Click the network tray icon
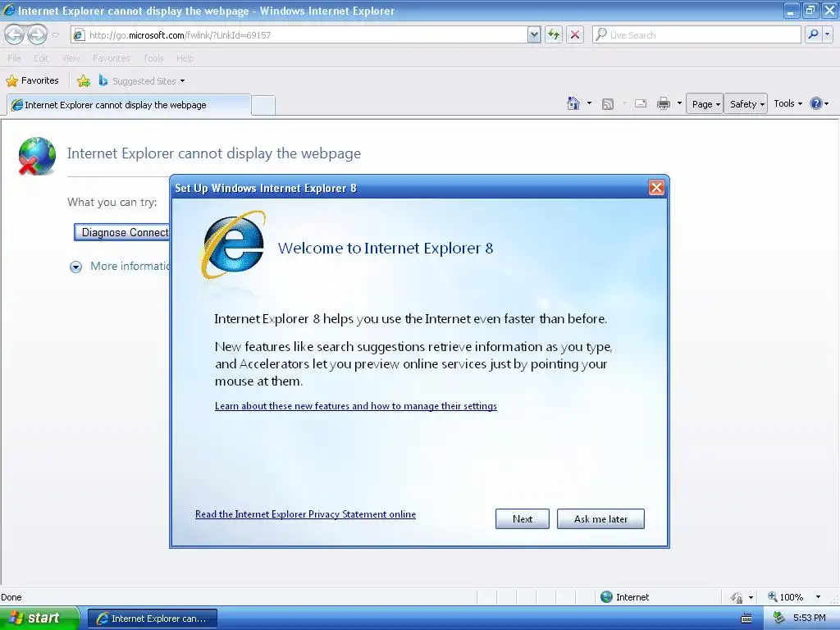This screenshot has width=840, height=630. (778, 619)
